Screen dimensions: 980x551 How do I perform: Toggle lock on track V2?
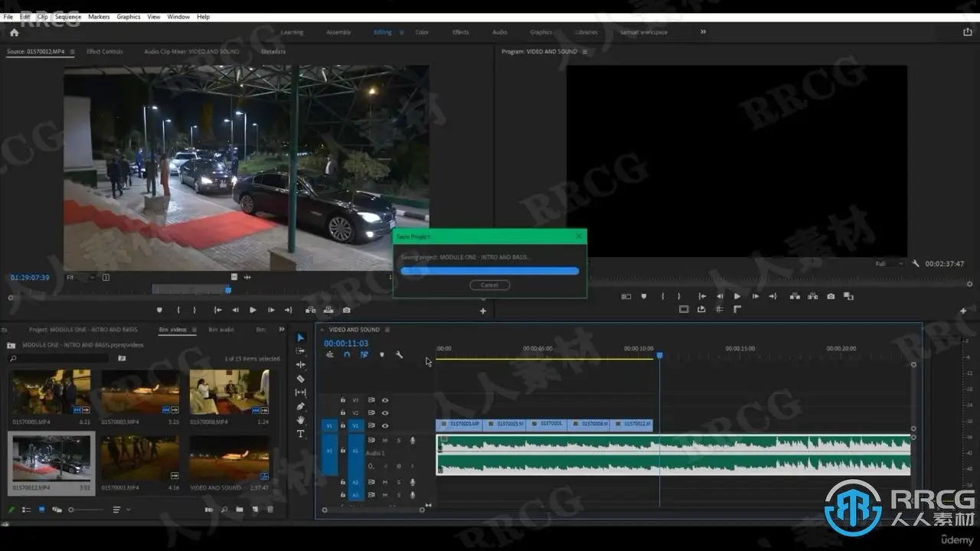coord(343,412)
